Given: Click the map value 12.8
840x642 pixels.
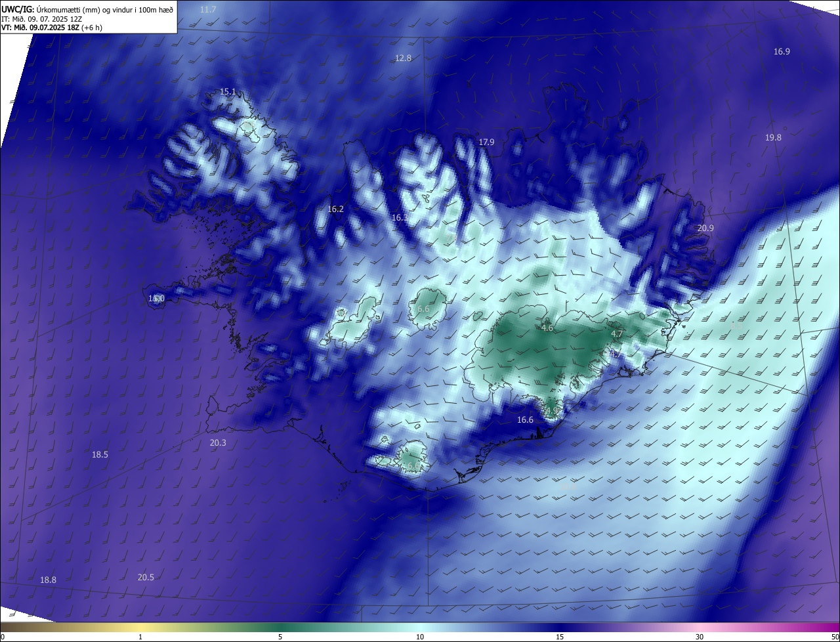Looking at the screenshot, I should tap(403, 58).
